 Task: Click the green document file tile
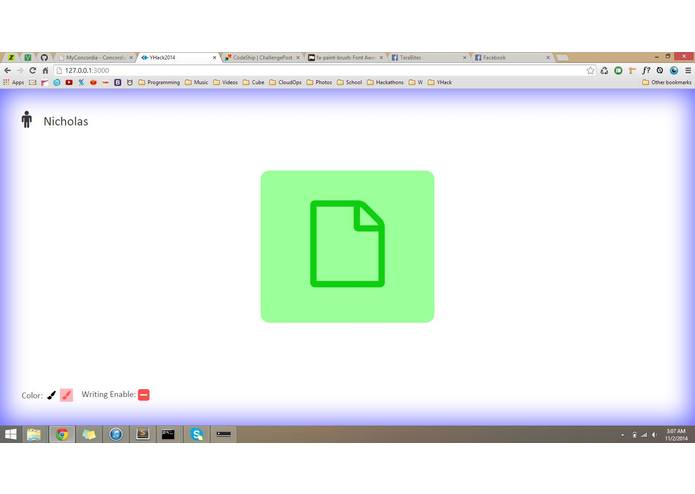(x=348, y=246)
